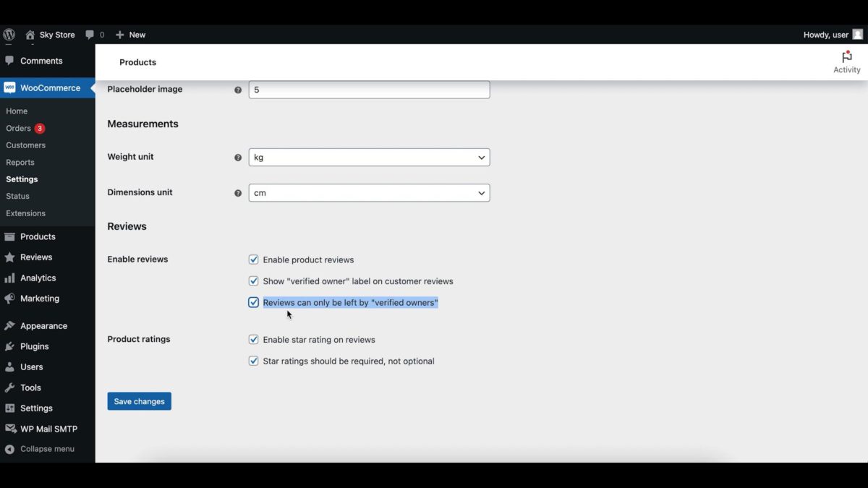This screenshot has width=868, height=488.
Task: Open the Marketing megaphone icon
Action: click(11, 299)
